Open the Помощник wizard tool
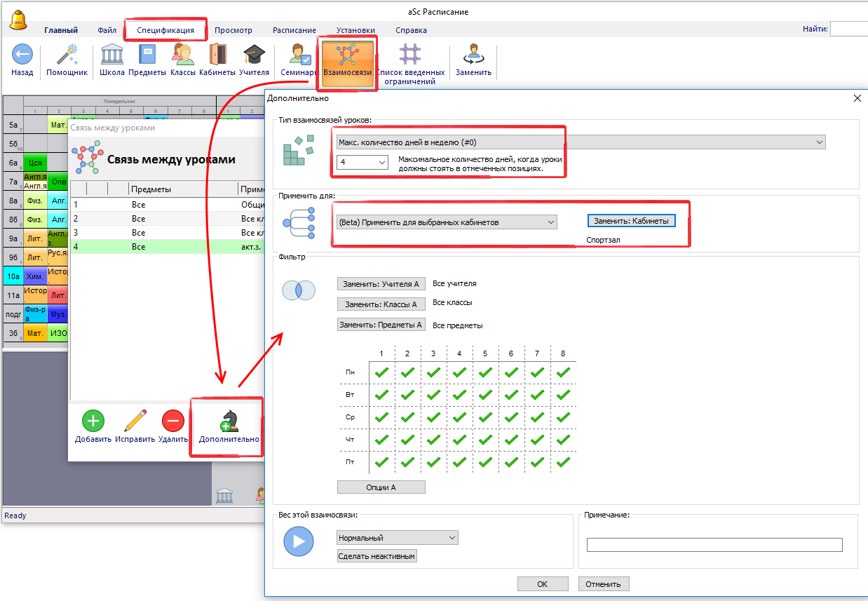Viewport: 868px width, 601px height. [67, 55]
